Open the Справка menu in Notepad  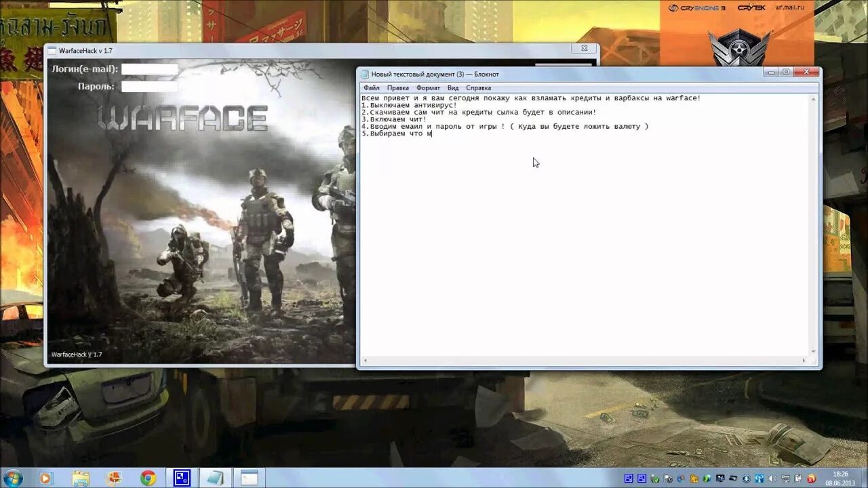click(479, 87)
